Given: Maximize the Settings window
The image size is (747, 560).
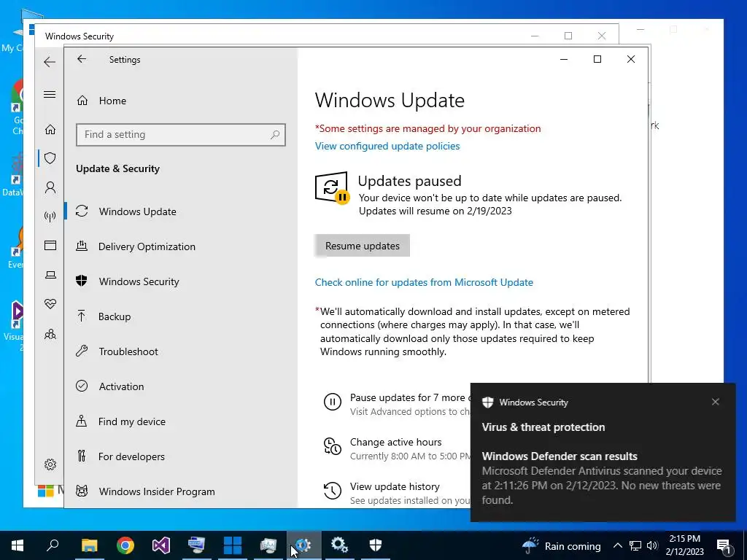Looking at the screenshot, I should [597, 59].
